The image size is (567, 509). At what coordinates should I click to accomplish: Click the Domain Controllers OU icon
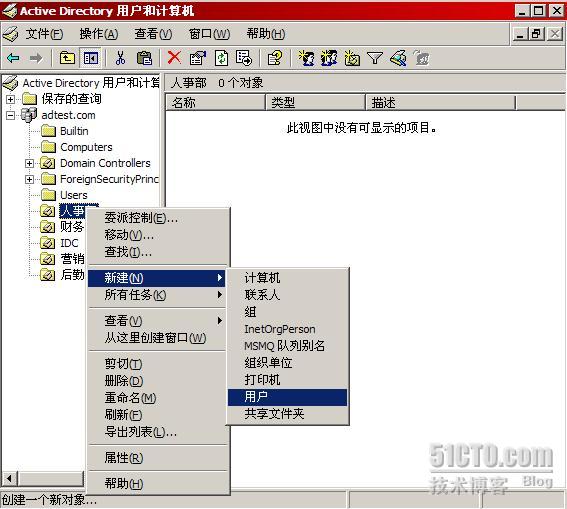tap(48, 163)
